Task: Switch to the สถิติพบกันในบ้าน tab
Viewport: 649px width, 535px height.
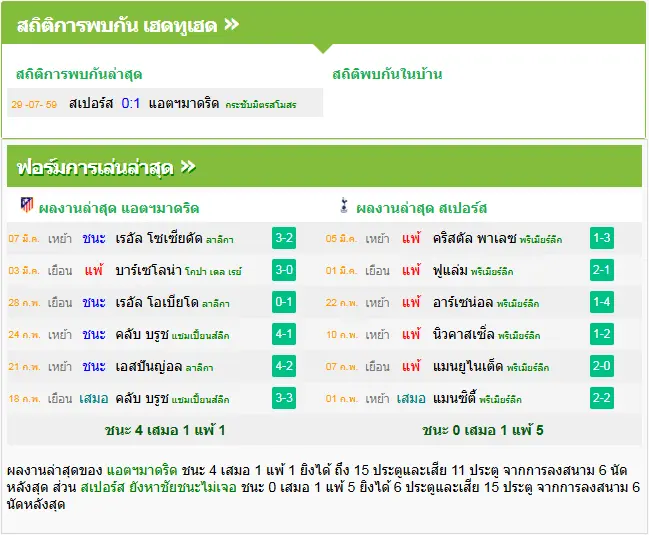Action: pyautogui.click(x=387, y=74)
